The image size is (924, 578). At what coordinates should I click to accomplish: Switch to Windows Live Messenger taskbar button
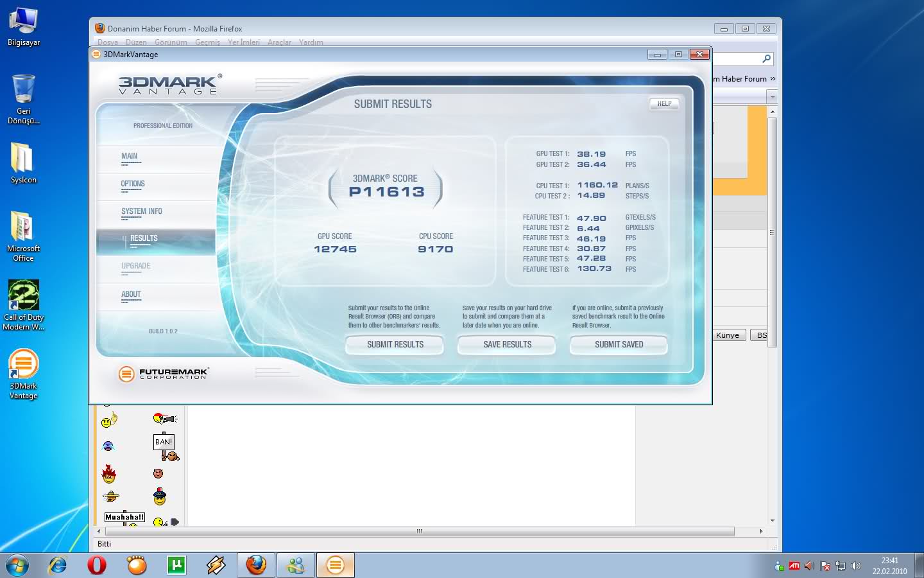click(x=296, y=565)
